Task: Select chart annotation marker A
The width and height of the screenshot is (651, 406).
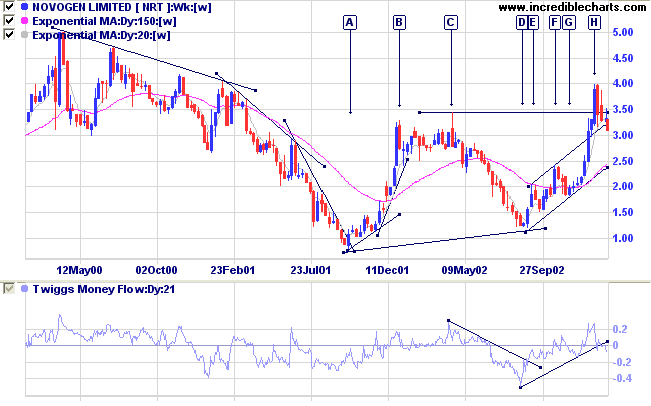Action: point(350,22)
